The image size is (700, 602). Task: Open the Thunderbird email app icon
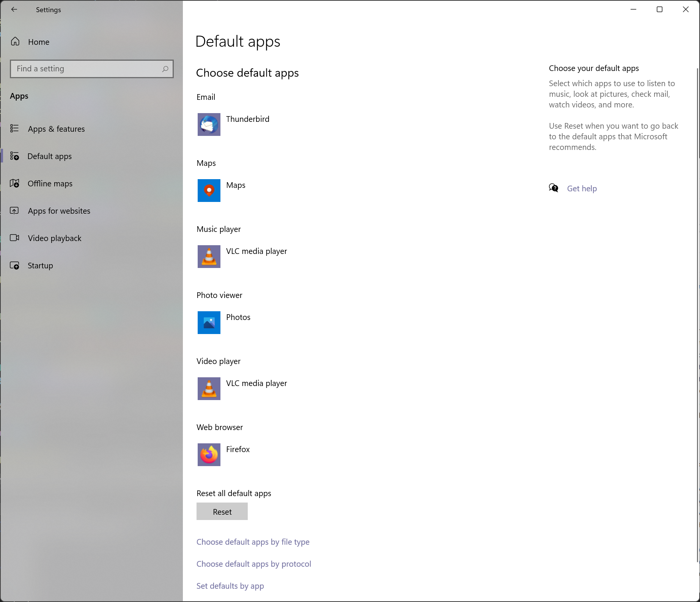tap(209, 124)
